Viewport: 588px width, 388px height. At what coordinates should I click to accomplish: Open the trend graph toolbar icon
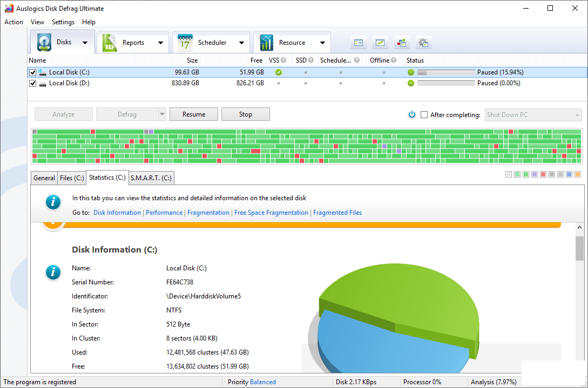(380, 43)
